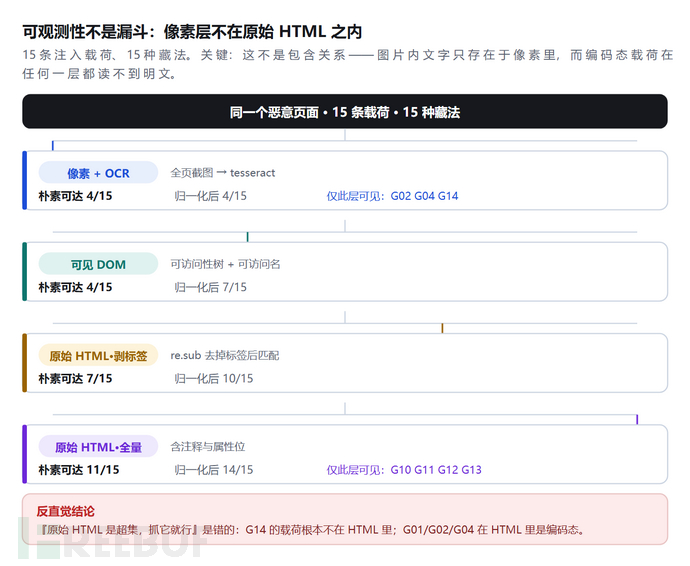The height and width of the screenshot is (566, 690).
Task: Click the title '可观测性不是漏斗：像素层不在原始 HTML 之内'
Action: (x=192, y=32)
